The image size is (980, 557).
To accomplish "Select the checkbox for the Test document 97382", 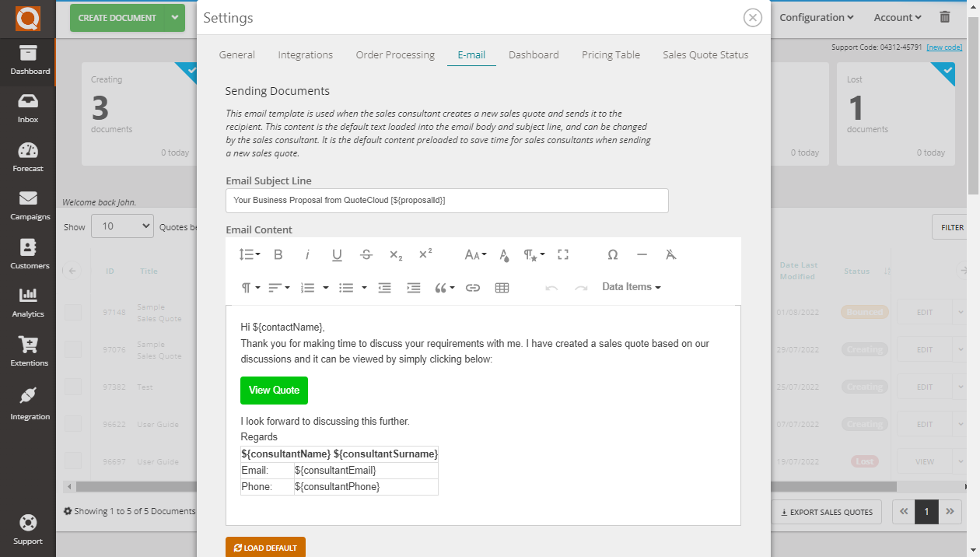I will pyautogui.click(x=74, y=387).
